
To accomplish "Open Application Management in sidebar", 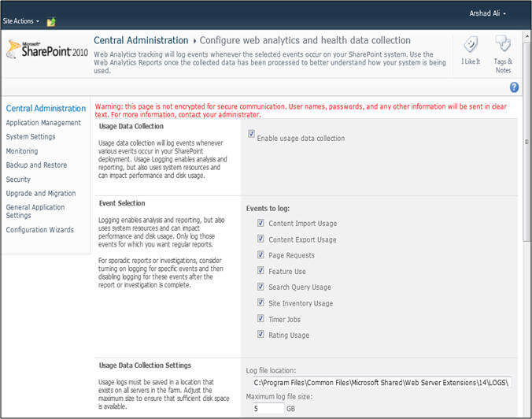I will [x=43, y=123].
